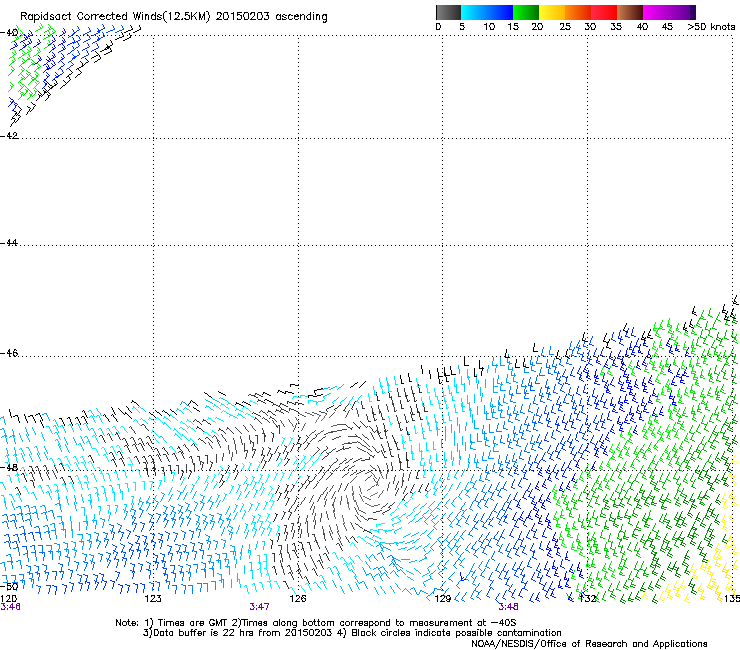Click the legend label '40'
The width and height of the screenshot is (740, 650).
[x=642, y=26]
